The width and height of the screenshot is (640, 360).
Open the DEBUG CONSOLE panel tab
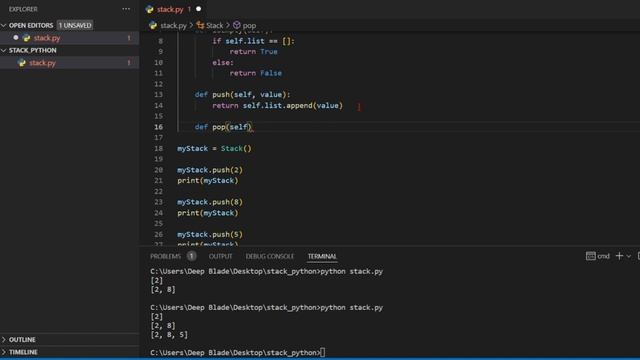pyautogui.click(x=270, y=256)
